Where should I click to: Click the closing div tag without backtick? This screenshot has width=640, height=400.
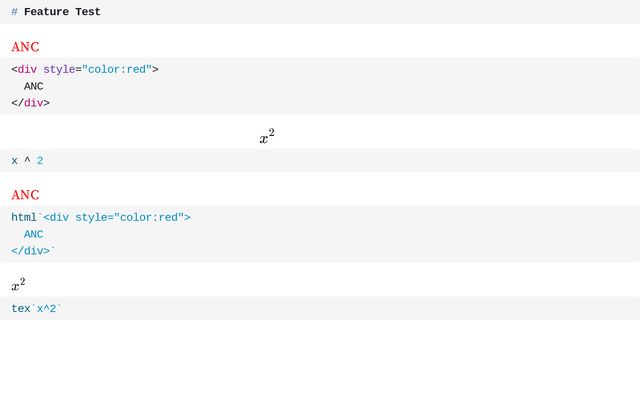click(30, 103)
